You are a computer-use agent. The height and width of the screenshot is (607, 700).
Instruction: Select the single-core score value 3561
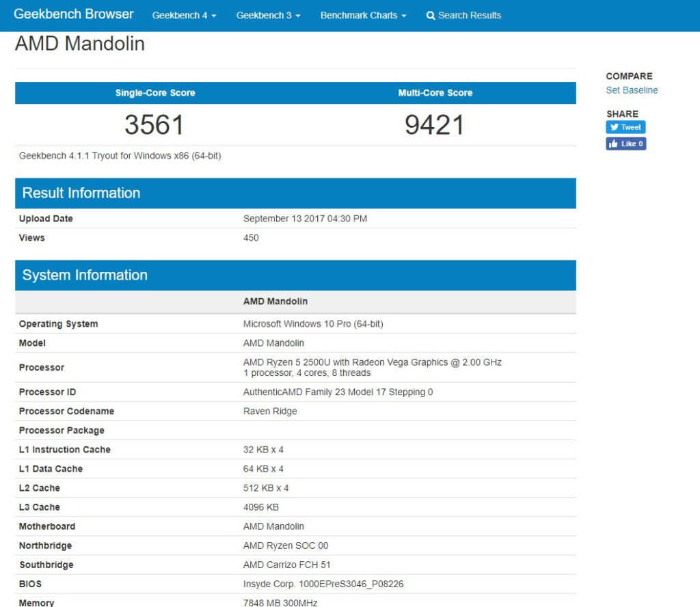point(154,125)
